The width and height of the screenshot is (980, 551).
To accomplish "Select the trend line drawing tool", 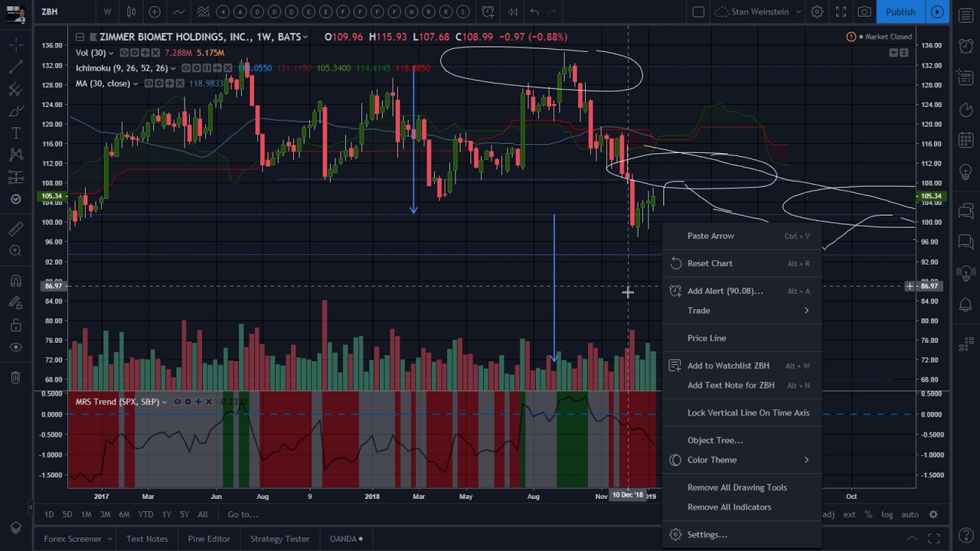I will (x=15, y=67).
